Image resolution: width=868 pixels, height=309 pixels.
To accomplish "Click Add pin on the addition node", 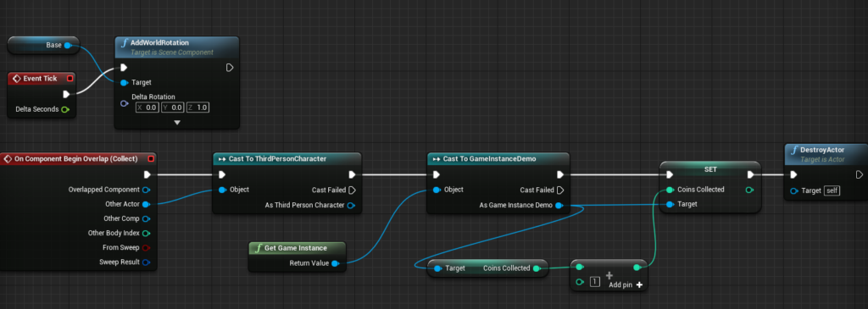I will pyautogui.click(x=626, y=284).
